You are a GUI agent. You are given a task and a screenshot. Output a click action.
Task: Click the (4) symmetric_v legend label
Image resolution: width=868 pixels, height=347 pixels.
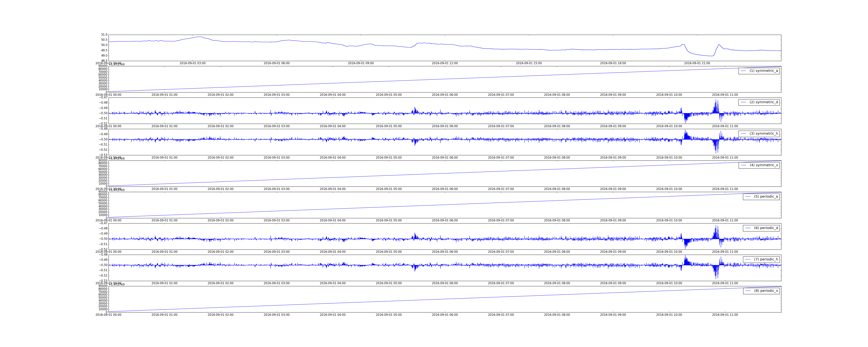click(763, 165)
